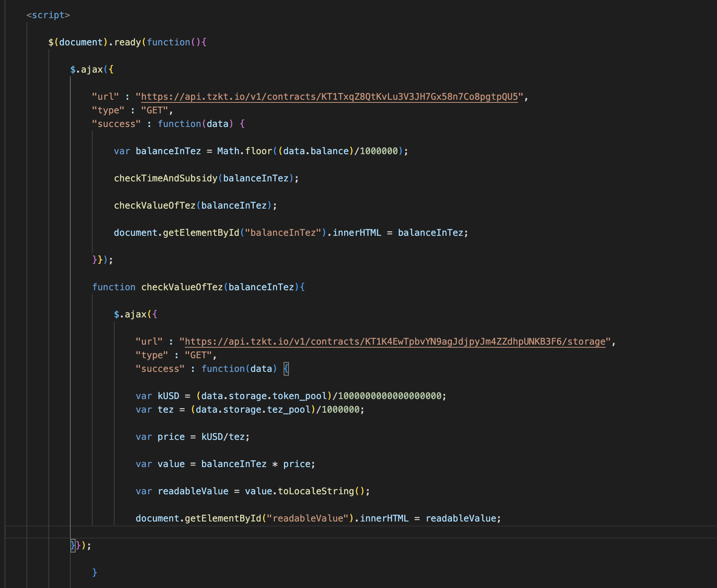
Task: Open the KT1TxqZ8 contracts API URL
Action: point(329,97)
